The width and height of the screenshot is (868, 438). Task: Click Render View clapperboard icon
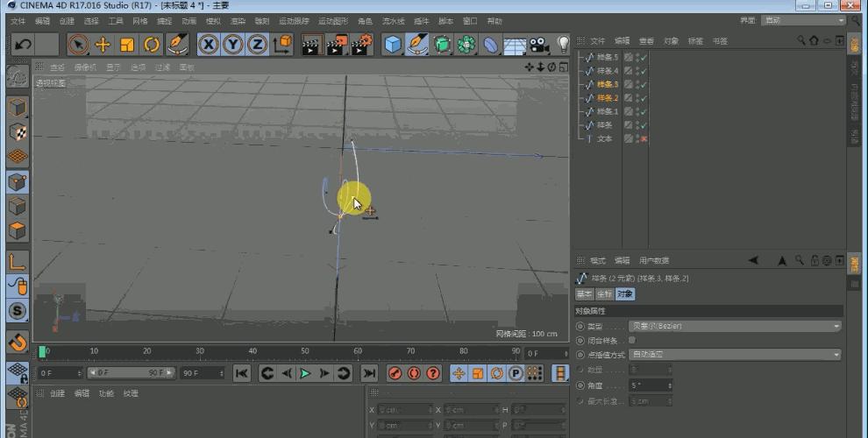pos(312,45)
